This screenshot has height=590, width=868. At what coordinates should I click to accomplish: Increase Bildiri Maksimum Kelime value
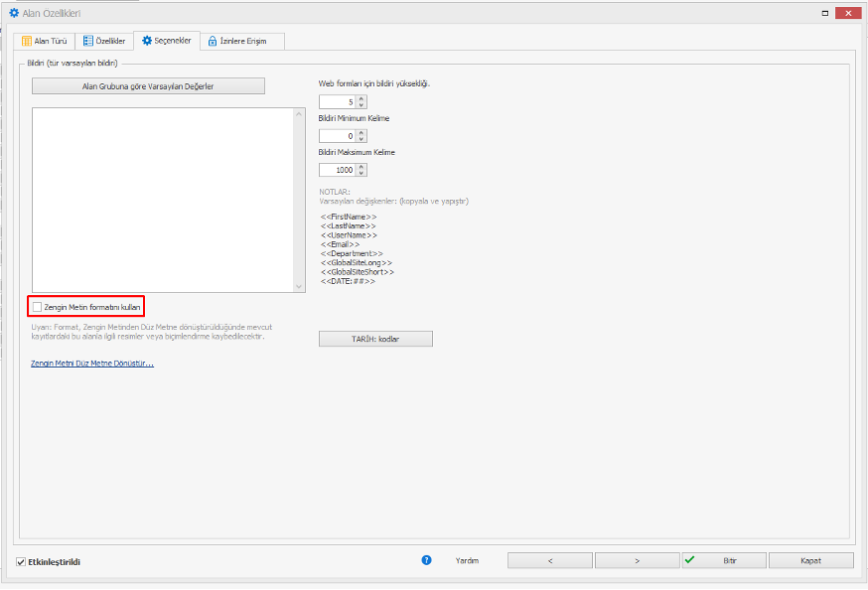point(362,167)
